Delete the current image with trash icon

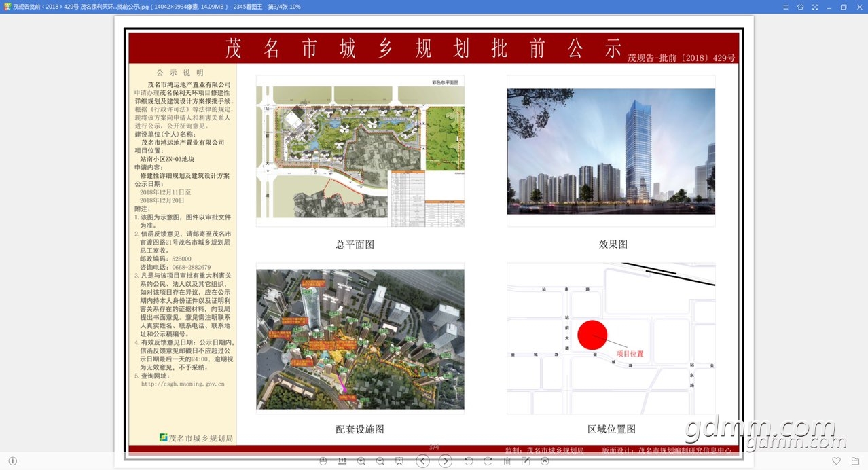(507, 461)
